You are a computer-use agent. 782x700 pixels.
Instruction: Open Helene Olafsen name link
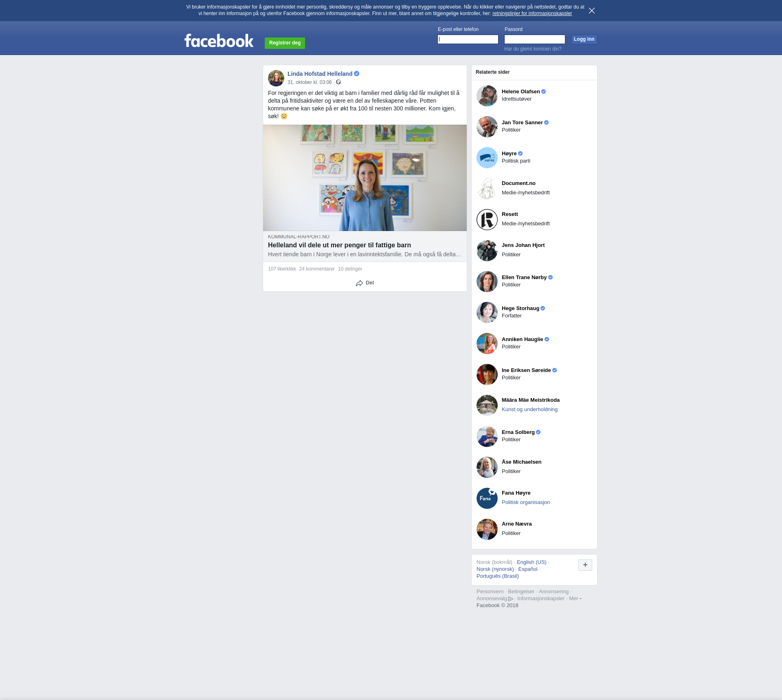[x=521, y=92]
